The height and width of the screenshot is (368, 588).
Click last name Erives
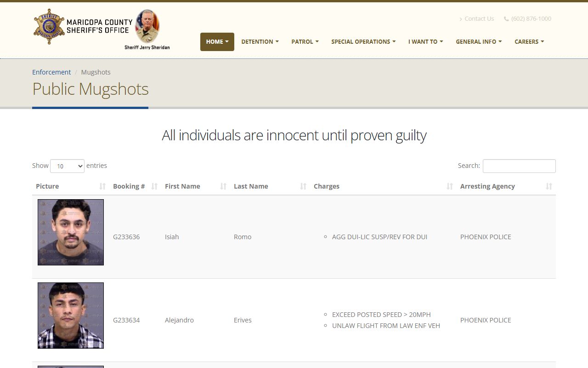(x=243, y=320)
